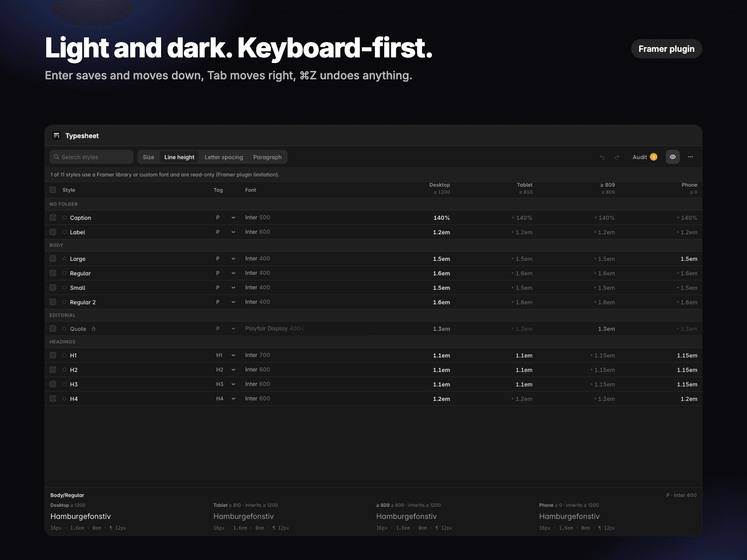The image size is (747, 560).
Task: Click the circle marker beside Label
Action: 64,232
